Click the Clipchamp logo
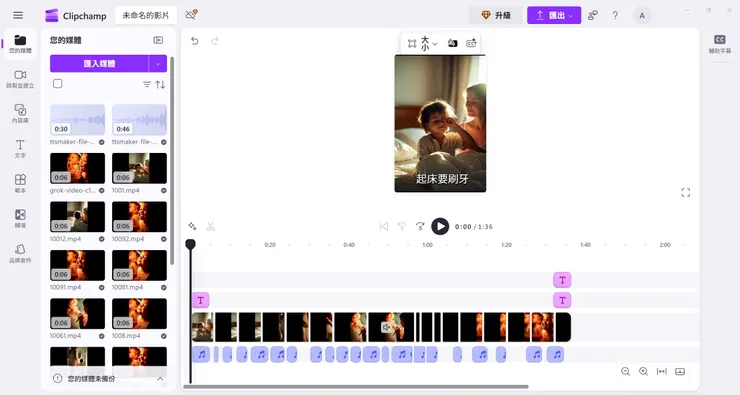 51,16
